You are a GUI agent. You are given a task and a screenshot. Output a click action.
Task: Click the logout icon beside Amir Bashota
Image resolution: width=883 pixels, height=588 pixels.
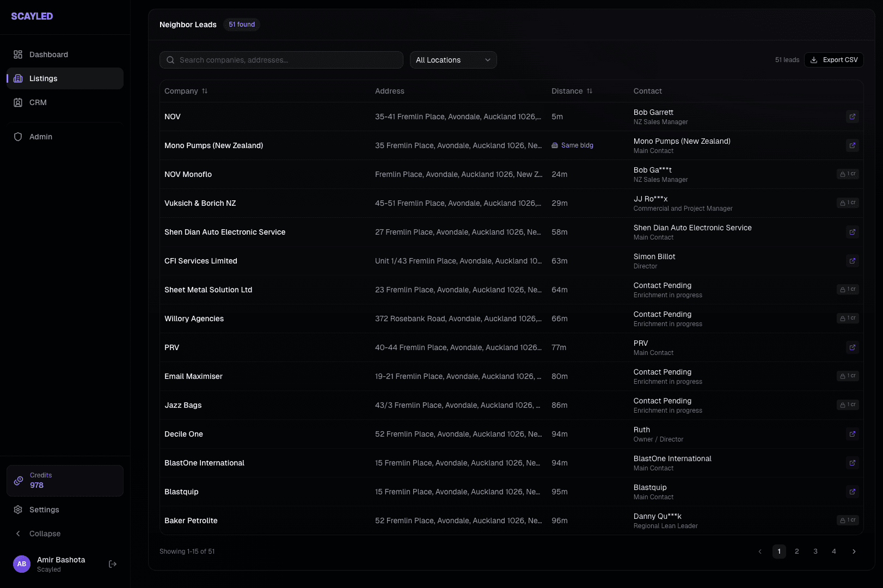click(x=113, y=564)
